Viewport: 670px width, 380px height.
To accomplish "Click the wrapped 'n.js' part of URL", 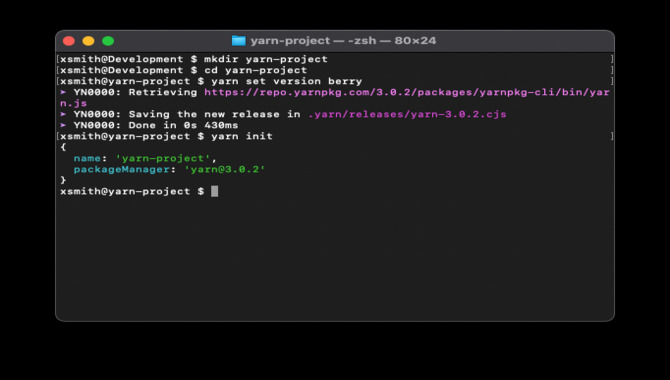I will pyautogui.click(x=73, y=103).
